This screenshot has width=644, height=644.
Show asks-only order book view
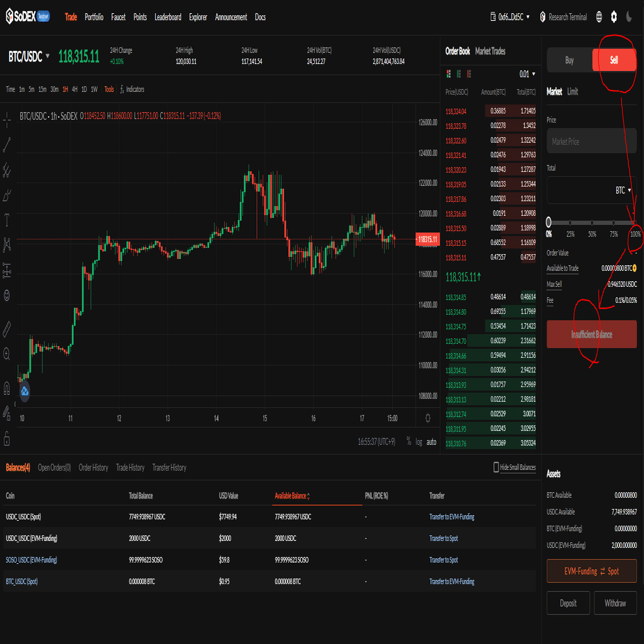(x=469, y=74)
